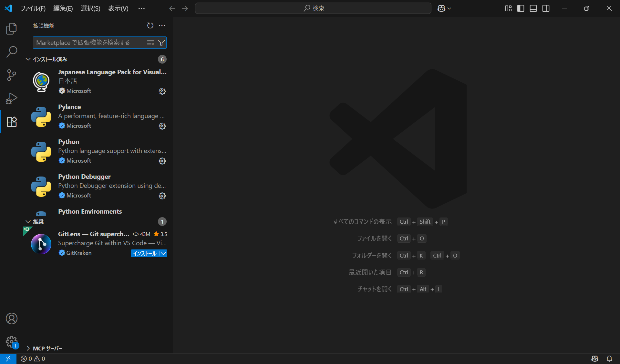Clear extensions search results icon
The width and height of the screenshot is (620, 364).
[150, 43]
